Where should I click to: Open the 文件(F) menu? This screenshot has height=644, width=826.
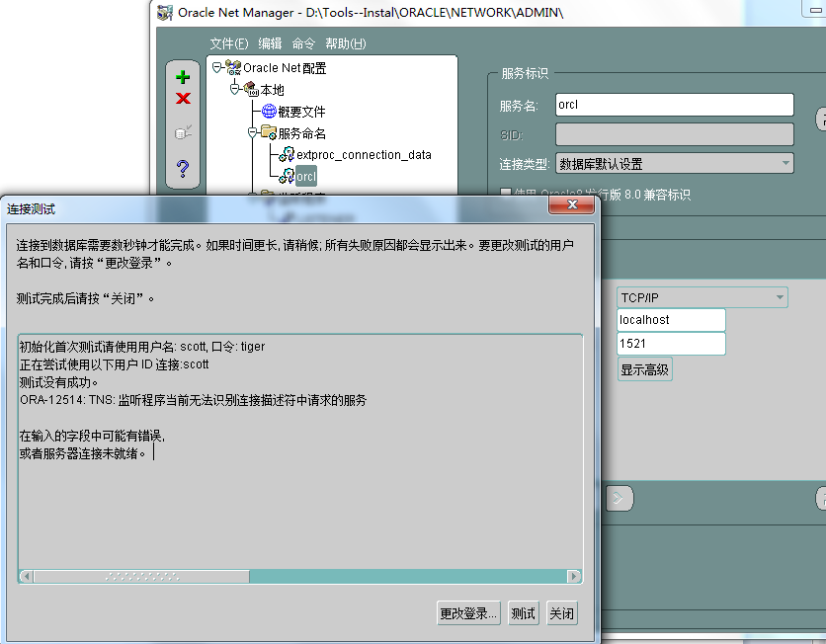(x=229, y=43)
